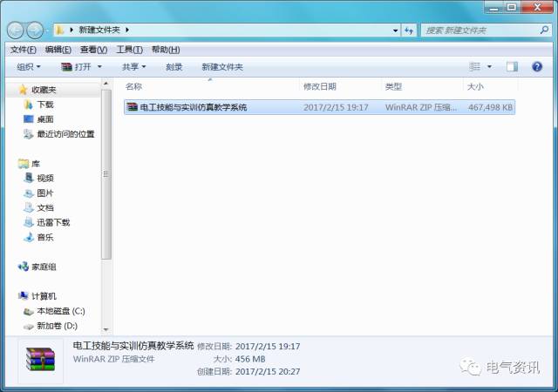Click the 新加卷 (D:) drive icon
558x392 pixels.
tap(29, 326)
